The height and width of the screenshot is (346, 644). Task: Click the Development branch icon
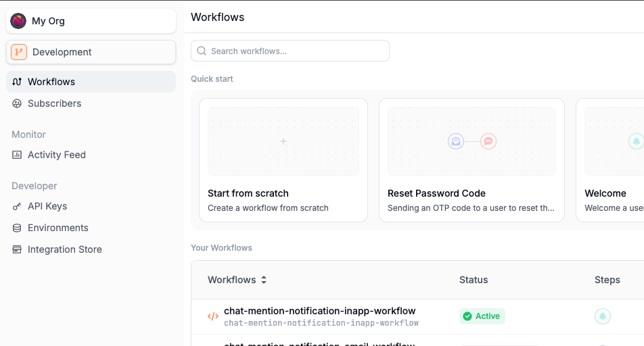click(19, 52)
